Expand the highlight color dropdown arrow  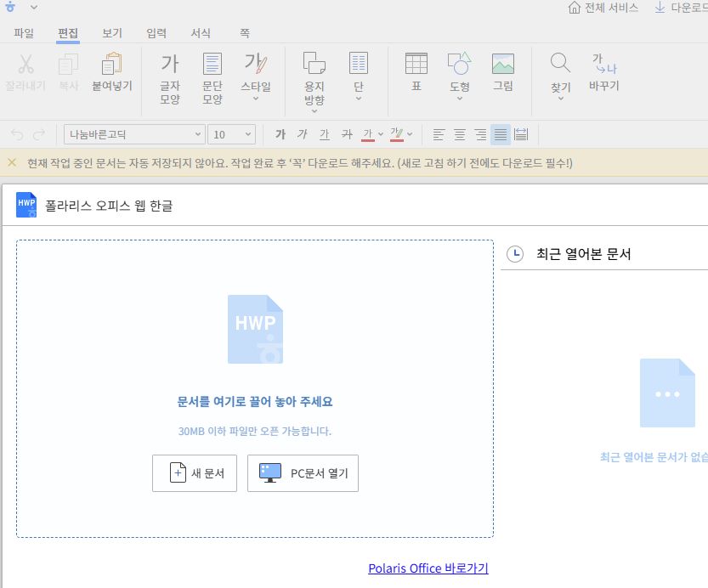(x=410, y=134)
